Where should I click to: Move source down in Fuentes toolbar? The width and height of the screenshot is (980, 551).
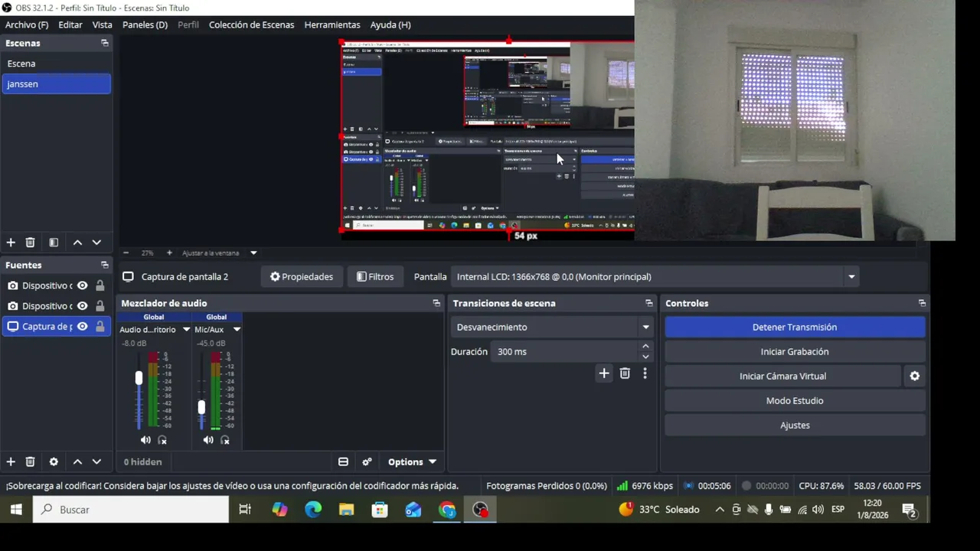pos(96,461)
